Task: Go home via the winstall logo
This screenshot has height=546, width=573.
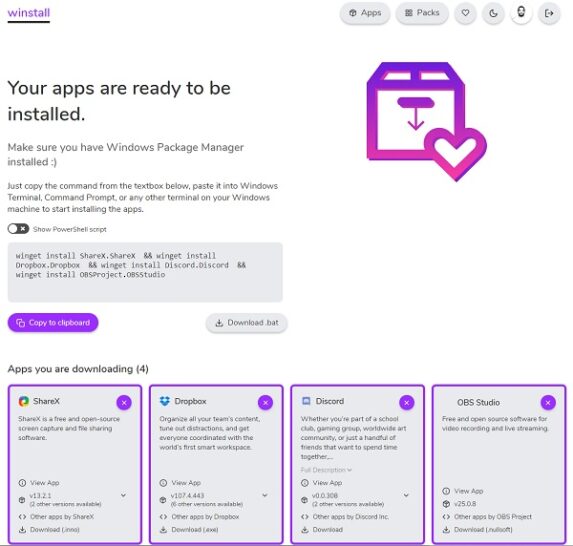Action: click(x=29, y=13)
